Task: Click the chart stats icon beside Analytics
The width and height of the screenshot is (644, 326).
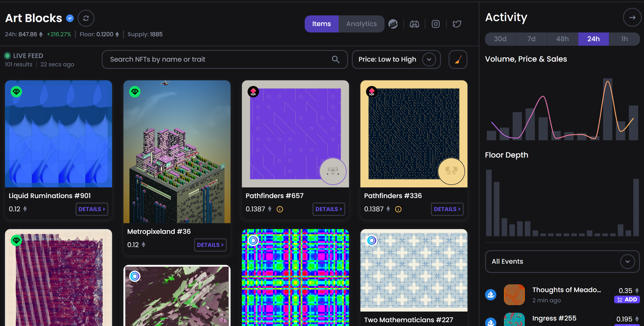Action: (393, 24)
